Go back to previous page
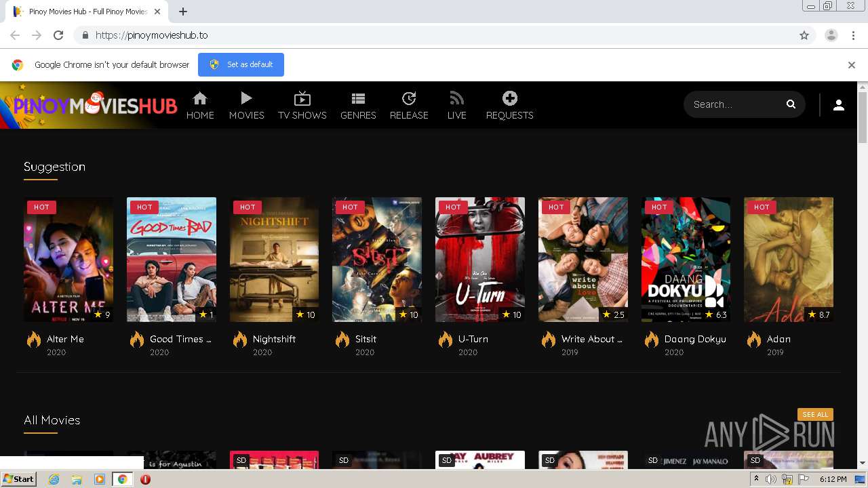Image resolution: width=868 pixels, height=488 pixels. pos(15,35)
